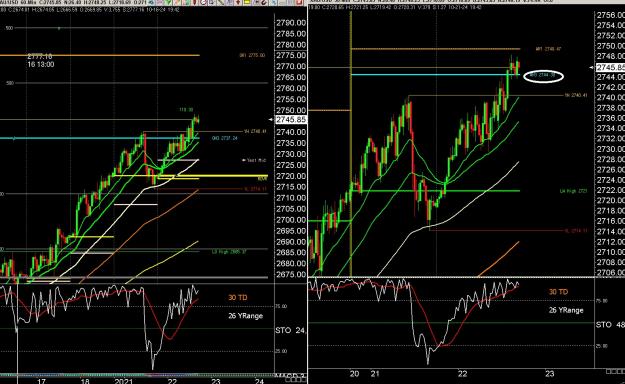Screen dimensions: 625x384
Task: Click the 75.00 level in left stochastic panel
Action: pos(281,306)
